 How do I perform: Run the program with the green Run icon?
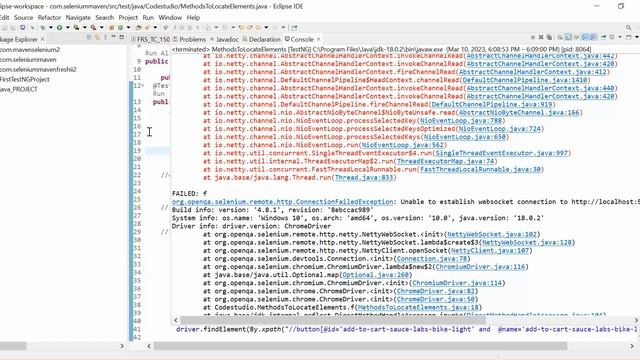pos(59,27)
